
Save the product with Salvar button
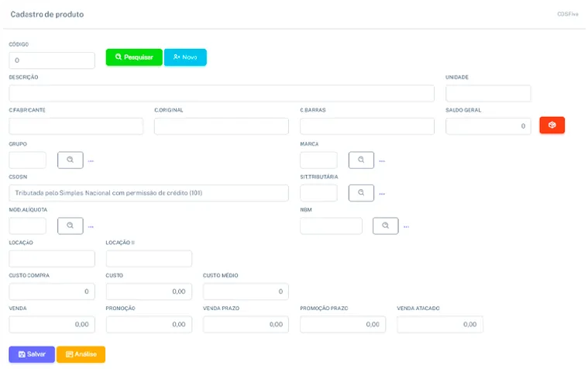pos(32,354)
